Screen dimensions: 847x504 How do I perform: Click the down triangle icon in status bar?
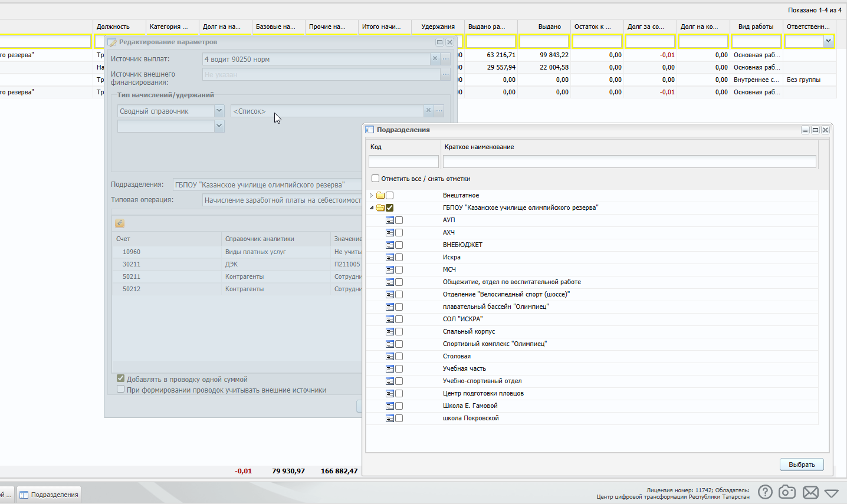tap(832, 493)
